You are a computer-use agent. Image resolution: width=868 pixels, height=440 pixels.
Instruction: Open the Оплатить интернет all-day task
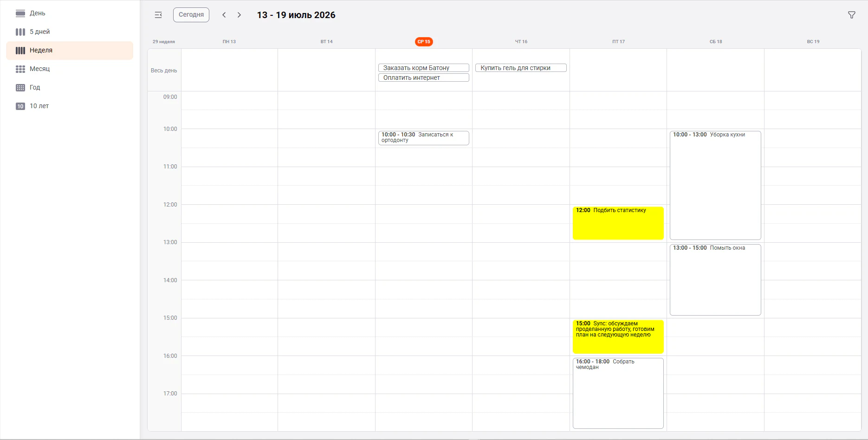pos(424,78)
